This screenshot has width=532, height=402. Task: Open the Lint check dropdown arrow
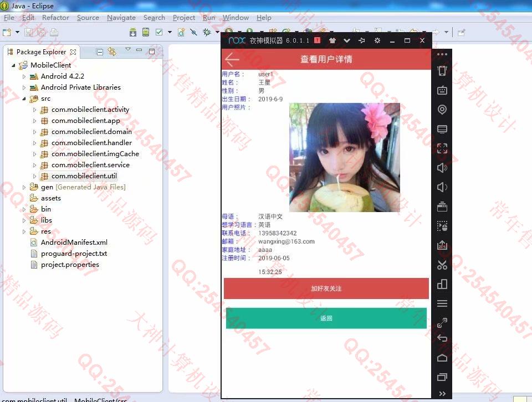coord(170,32)
